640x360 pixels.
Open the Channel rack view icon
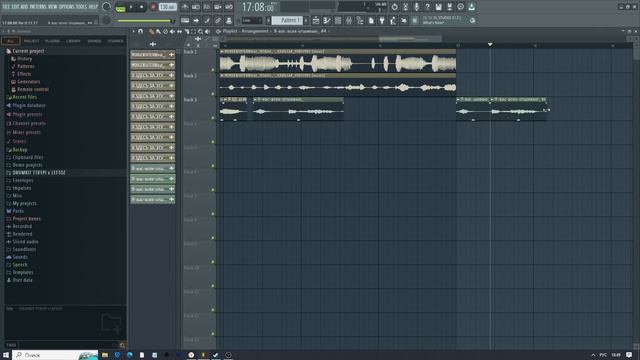(x=338, y=20)
